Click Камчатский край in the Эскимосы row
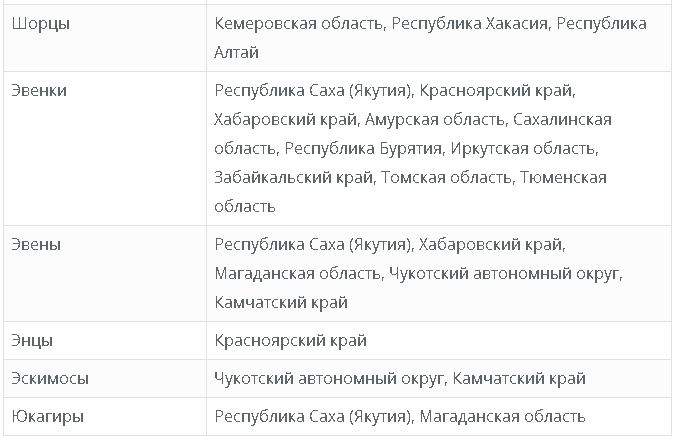The height and width of the screenshot is (442, 678). coord(519,379)
